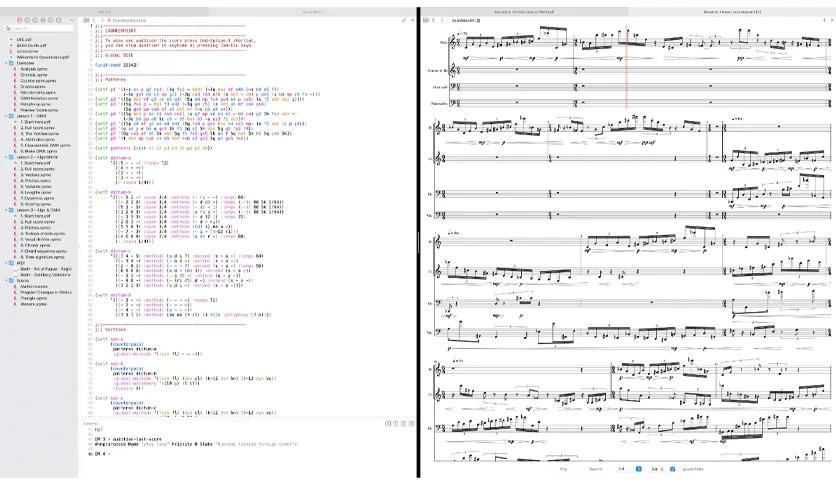Collapse the Scores folder
Screen dimensions: 836x484
pyautogui.click(x=6, y=280)
